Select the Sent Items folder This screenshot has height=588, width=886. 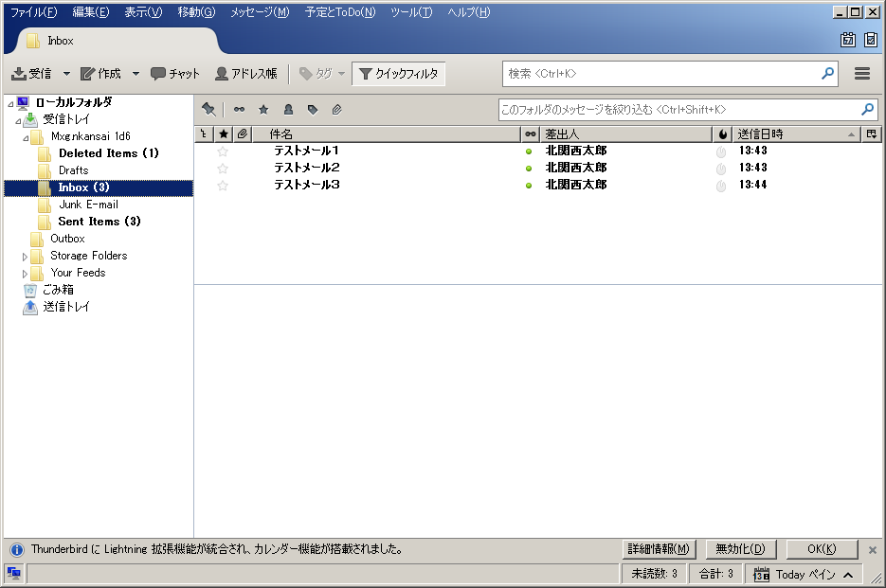pyautogui.click(x=99, y=222)
